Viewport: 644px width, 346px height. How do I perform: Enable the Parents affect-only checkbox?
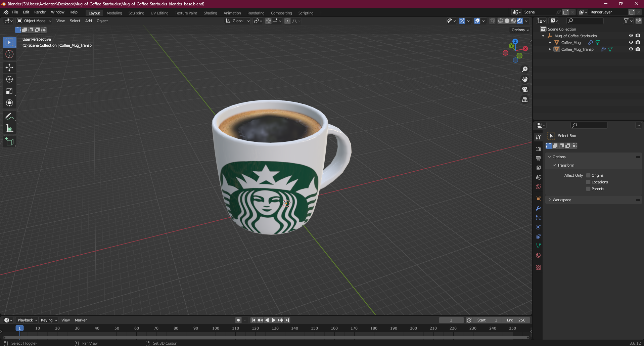(588, 189)
